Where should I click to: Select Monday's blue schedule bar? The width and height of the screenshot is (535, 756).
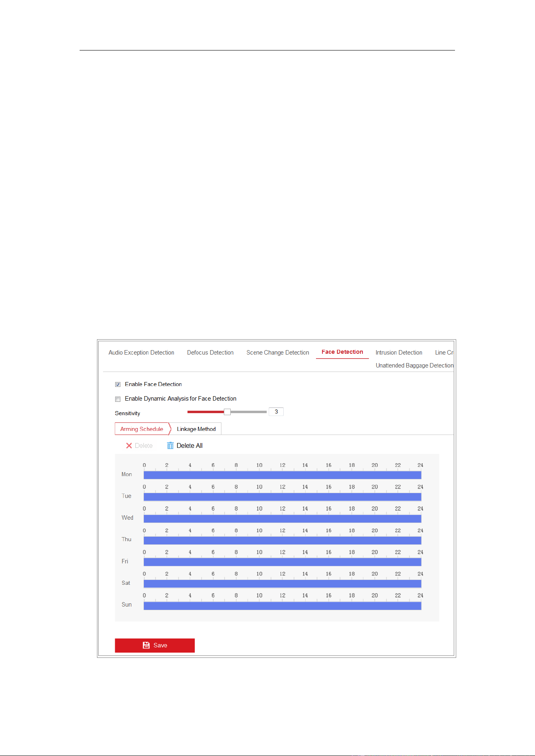click(x=282, y=475)
